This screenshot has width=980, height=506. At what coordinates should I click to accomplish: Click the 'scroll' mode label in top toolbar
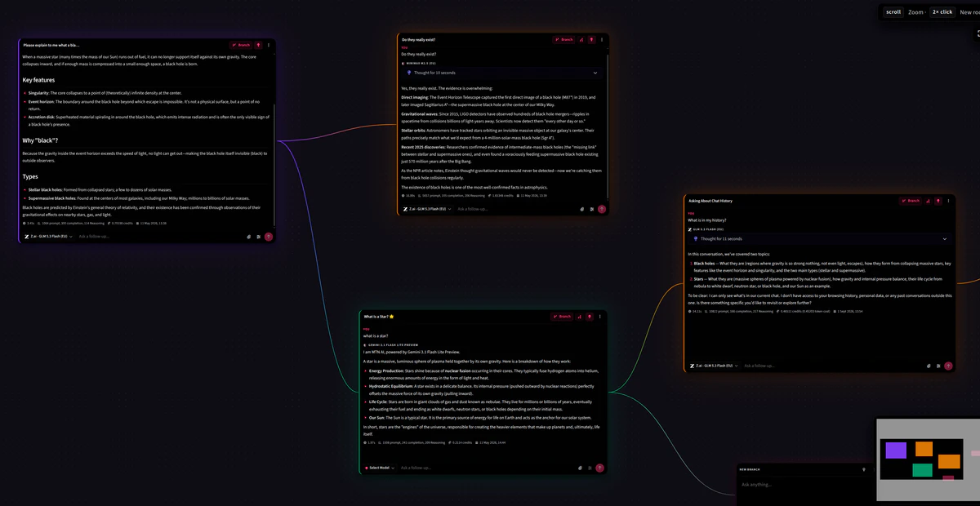[893, 12]
